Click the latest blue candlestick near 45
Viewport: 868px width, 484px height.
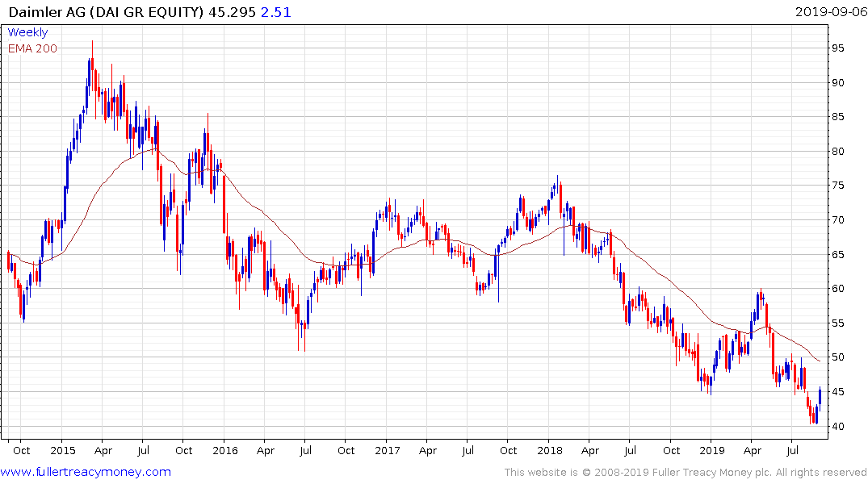[820, 397]
